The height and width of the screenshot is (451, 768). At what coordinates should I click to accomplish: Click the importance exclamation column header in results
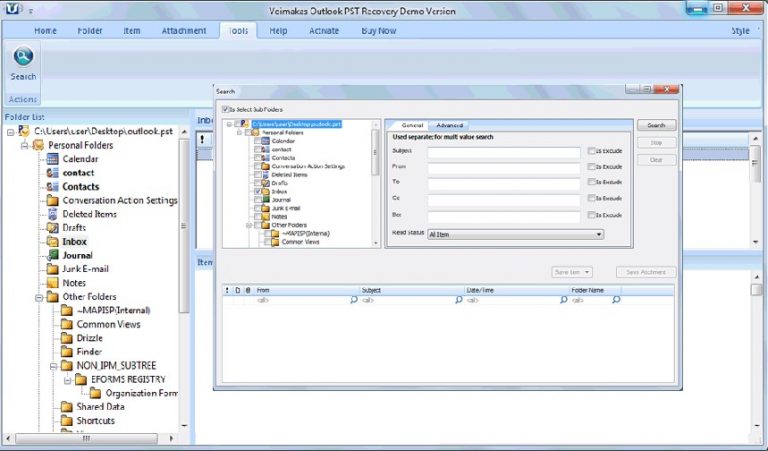227,290
